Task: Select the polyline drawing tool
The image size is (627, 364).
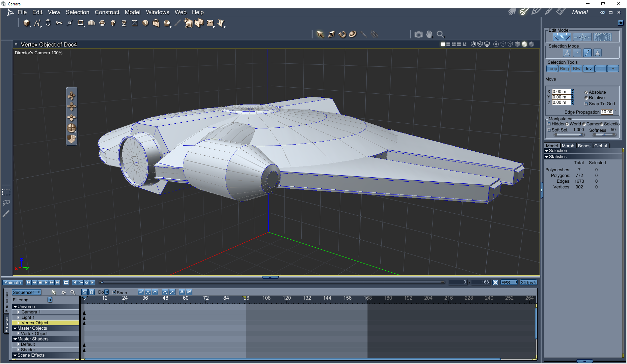Action: [x=37, y=23]
